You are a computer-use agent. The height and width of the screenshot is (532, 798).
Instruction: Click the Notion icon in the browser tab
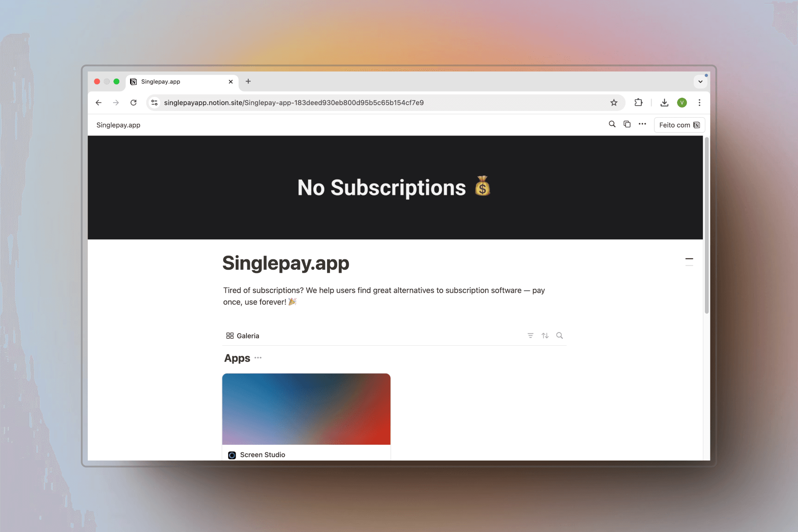(133, 82)
